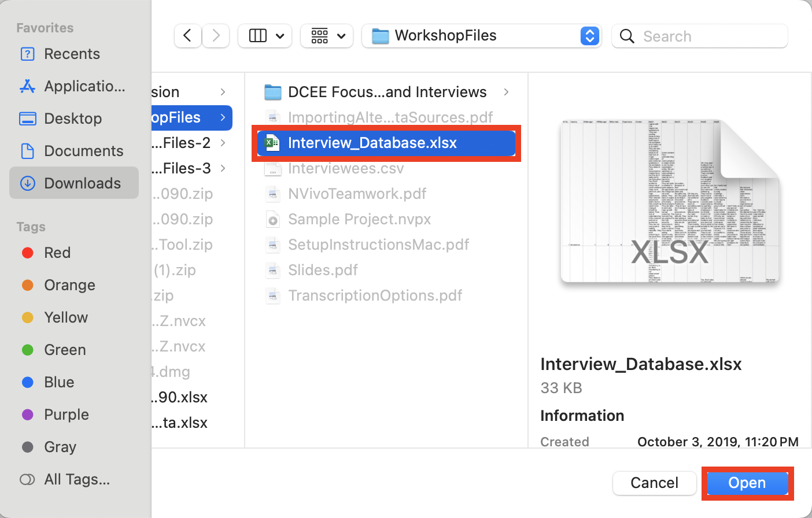Open the grouping dropdown arrow
The image size is (812, 518).
[341, 36]
